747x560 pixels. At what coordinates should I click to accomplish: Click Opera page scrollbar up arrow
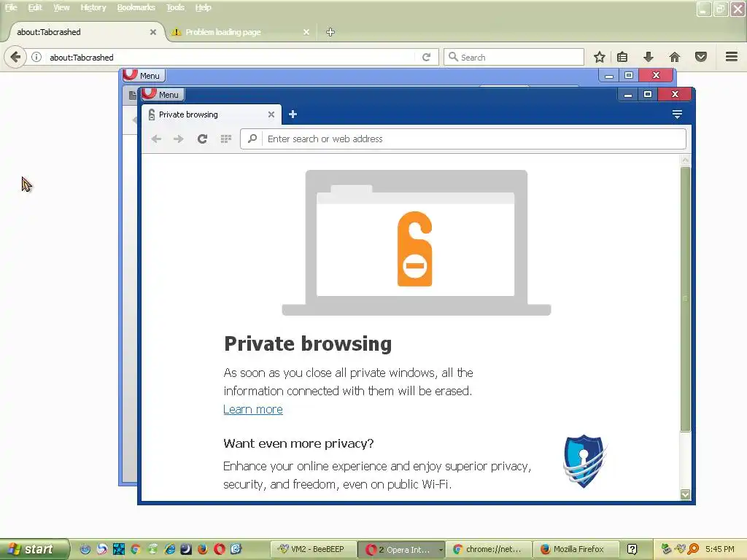(x=685, y=160)
